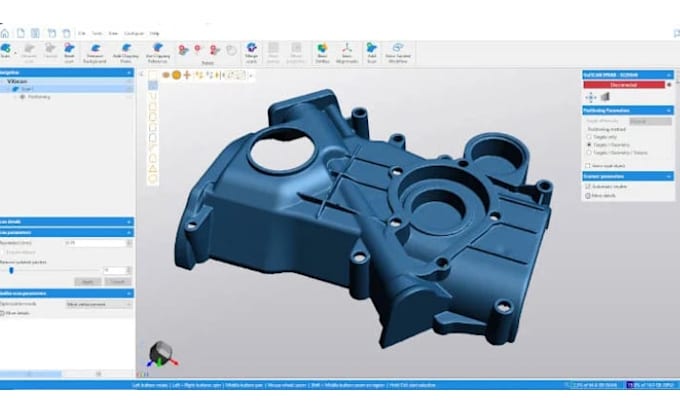Toggle Show details checkbox in lower-left panel
This screenshot has height=411, width=680.
pyautogui.click(x=2, y=313)
